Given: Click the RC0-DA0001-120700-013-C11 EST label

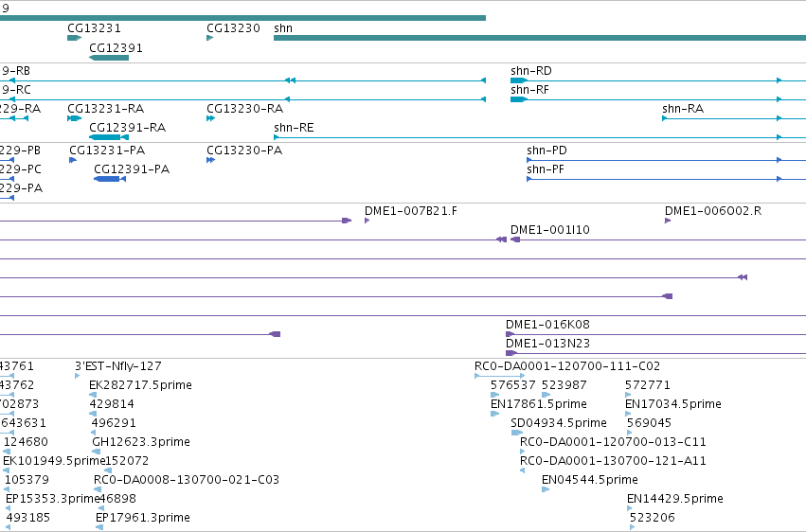Looking at the screenshot, I should [613, 442].
